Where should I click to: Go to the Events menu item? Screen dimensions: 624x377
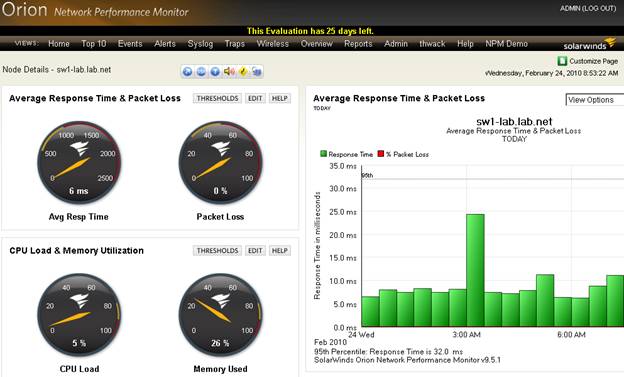click(x=130, y=44)
